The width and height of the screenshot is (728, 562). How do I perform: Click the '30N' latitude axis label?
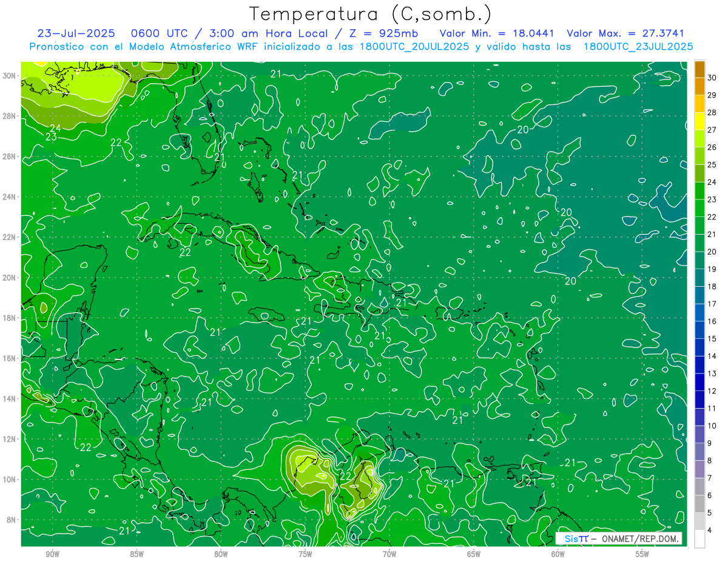pos(10,76)
